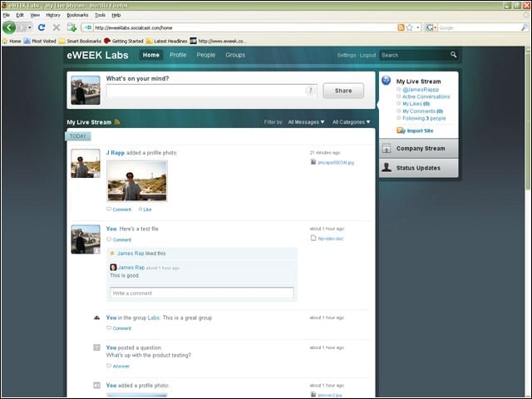Open the Settings link
532x399 pixels.
tap(347, 55)
